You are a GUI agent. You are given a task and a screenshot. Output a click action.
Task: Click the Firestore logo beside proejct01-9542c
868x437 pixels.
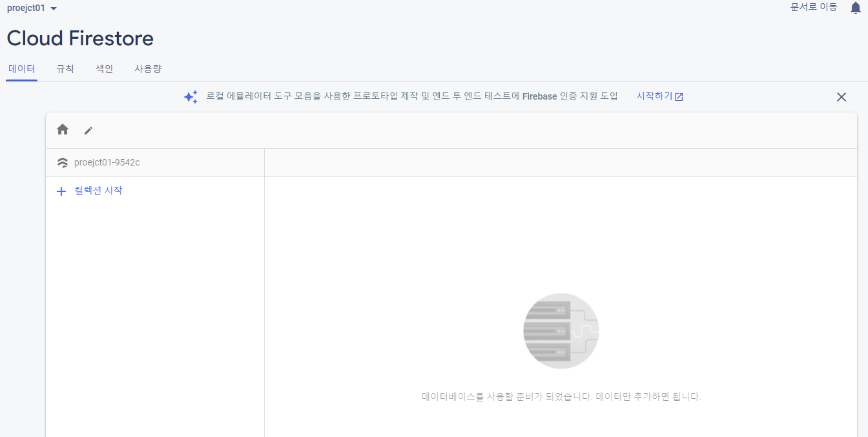(x=63, y=163)
